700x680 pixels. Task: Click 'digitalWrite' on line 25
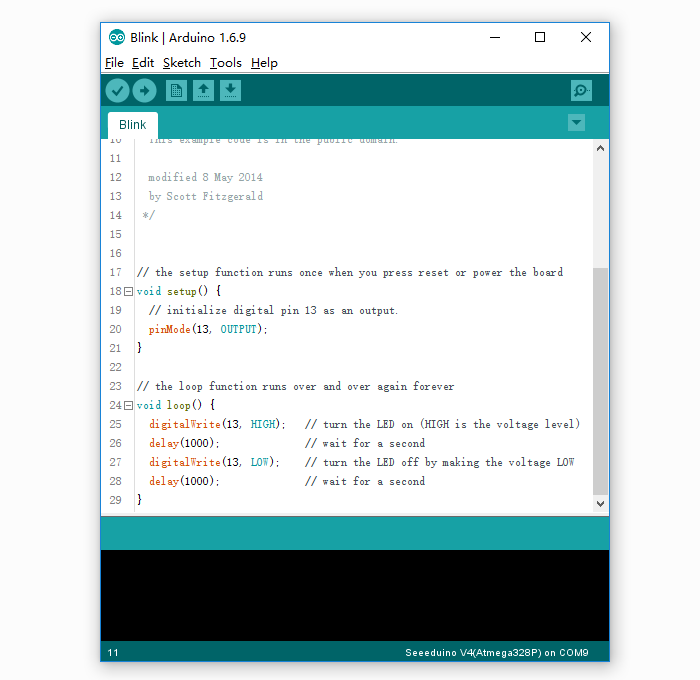click(x=185, y=424)
